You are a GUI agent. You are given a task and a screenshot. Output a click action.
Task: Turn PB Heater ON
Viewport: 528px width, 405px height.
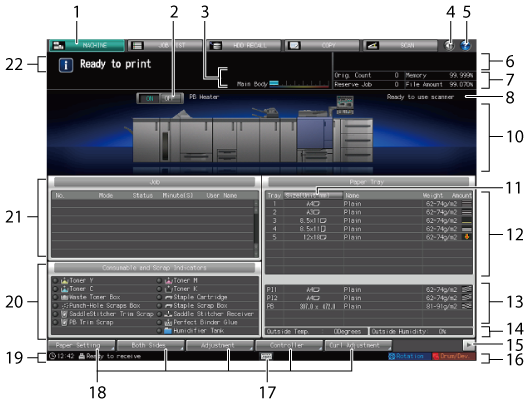pyautogui.click(x=149, y=98)
